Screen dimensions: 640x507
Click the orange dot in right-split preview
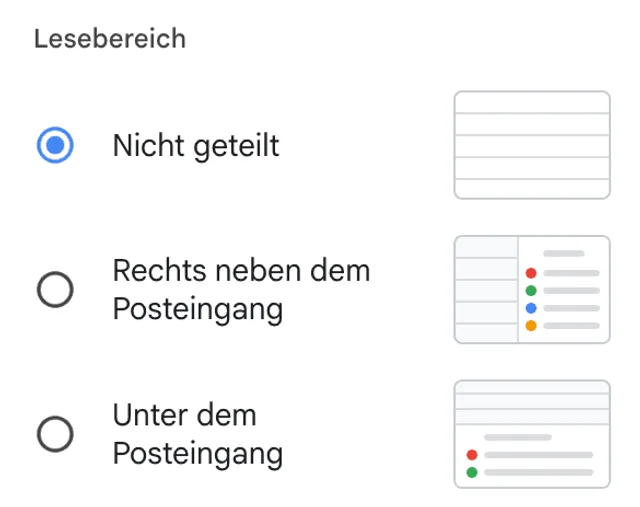(x=531, y=326)
